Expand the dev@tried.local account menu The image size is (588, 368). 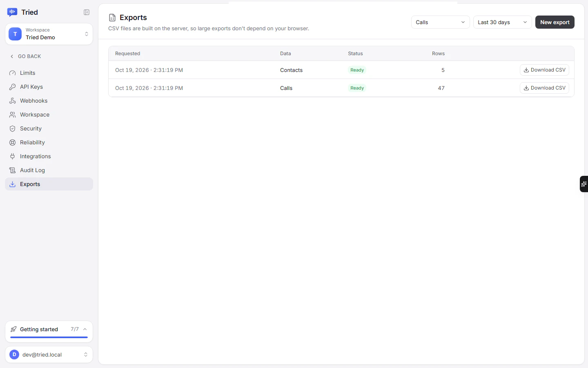[x=49, y=355]
